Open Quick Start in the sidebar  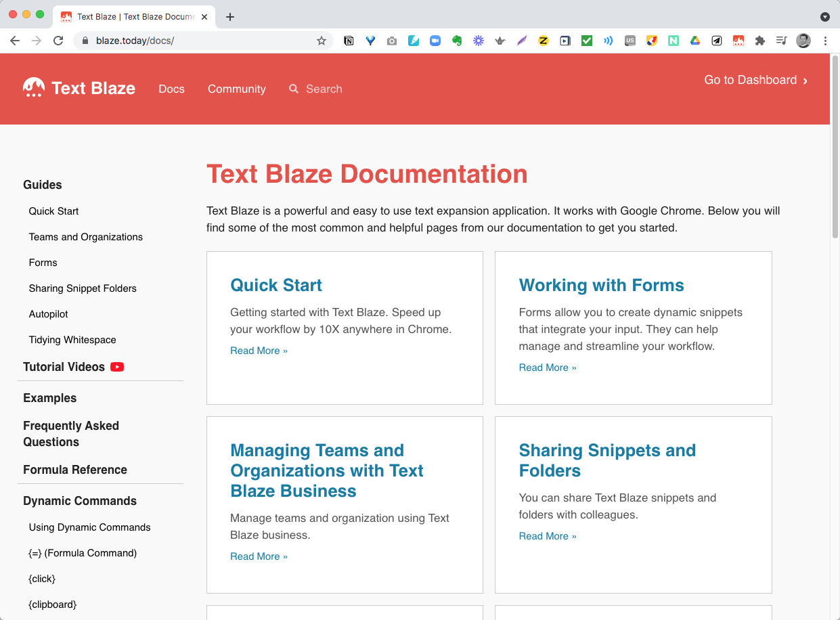(53, 211)
